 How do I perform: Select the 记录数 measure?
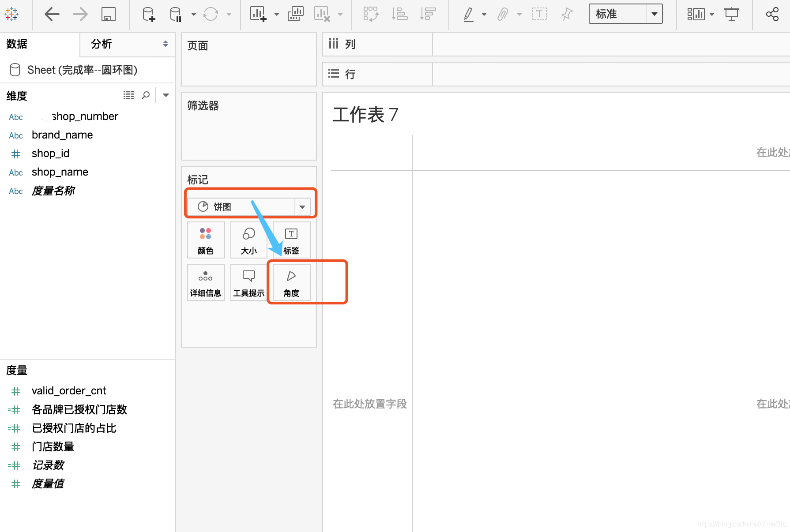[x=48, y=465]
